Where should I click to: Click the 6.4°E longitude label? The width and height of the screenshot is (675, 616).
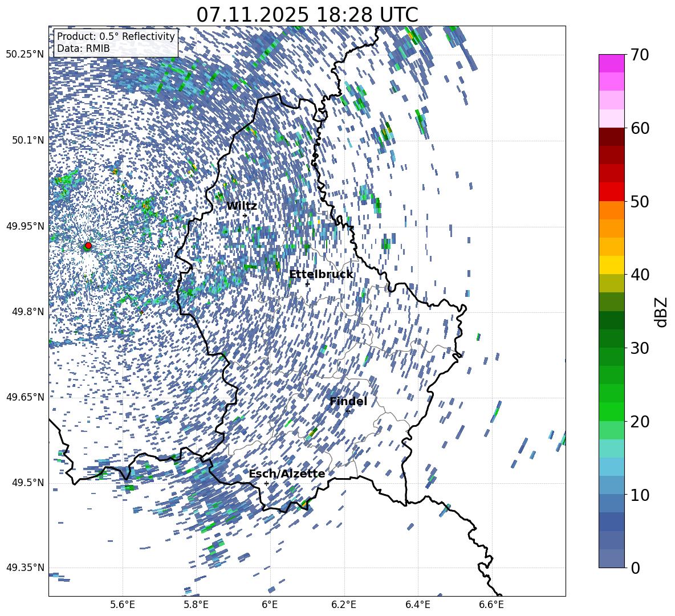pyautogui.click(x=417, y=605)
